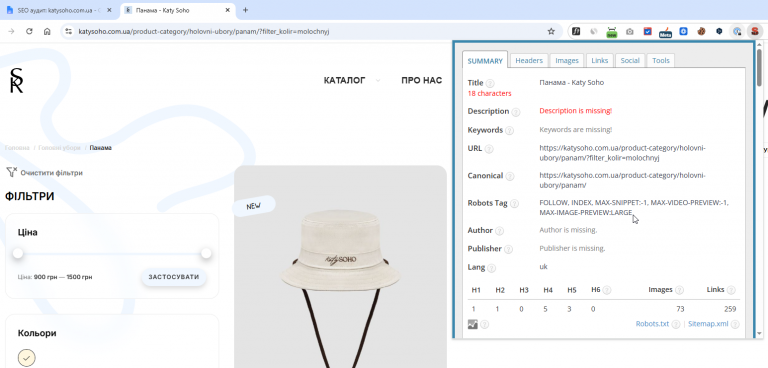The width and height of the screenshot is (768, 368).
Task: Click the 'Головні убори' breadcrumb link
Action: click(x=59, y=147)
